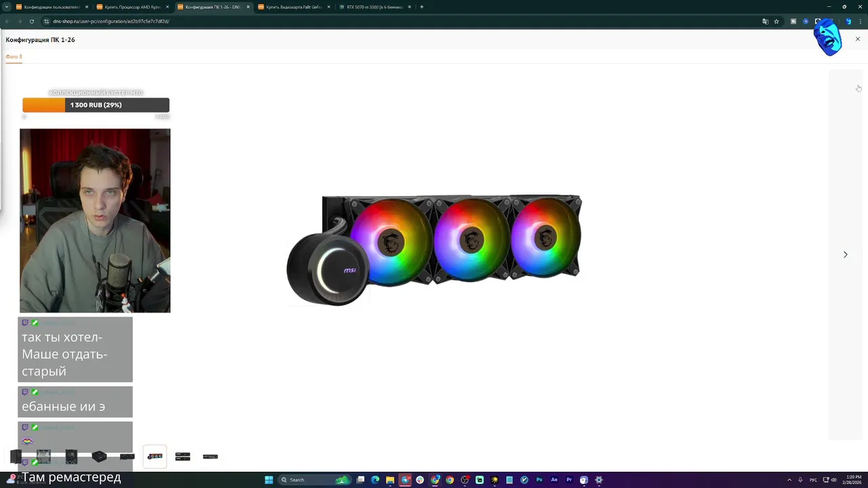Open Premiere Pro from taskbar

pyautogui.click(x=569, y=480)
